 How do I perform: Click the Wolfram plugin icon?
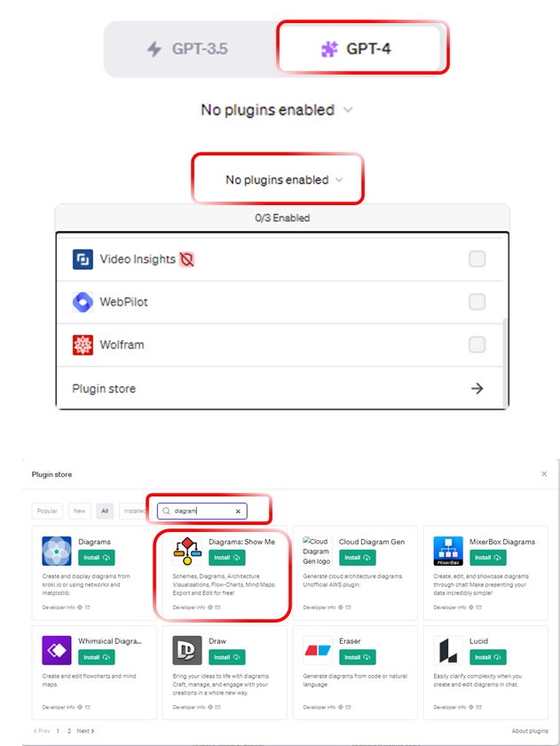(83, 345)
